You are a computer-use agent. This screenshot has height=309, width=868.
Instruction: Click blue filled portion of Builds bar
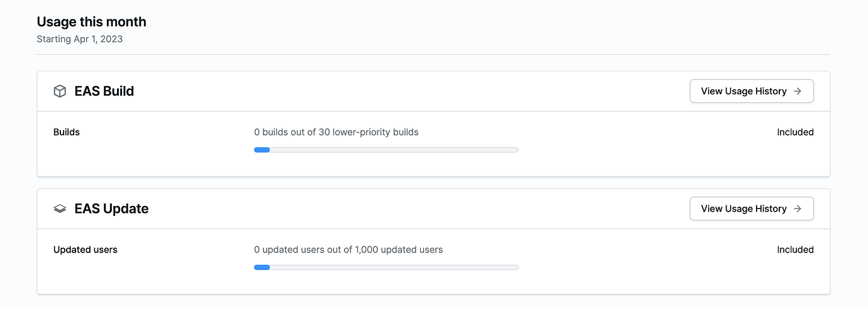coord(262,150)
